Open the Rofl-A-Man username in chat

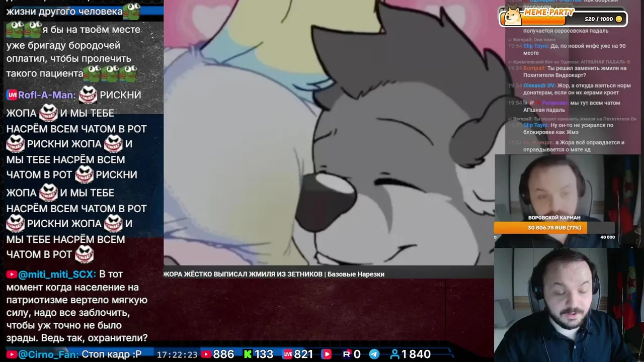coord(47,95)
